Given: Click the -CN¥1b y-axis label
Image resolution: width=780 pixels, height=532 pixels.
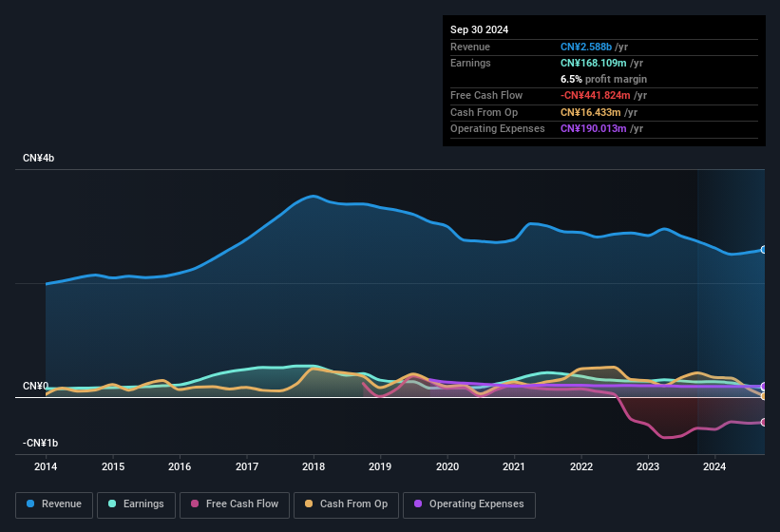Looking at the screenshot, I should [40, 443].
